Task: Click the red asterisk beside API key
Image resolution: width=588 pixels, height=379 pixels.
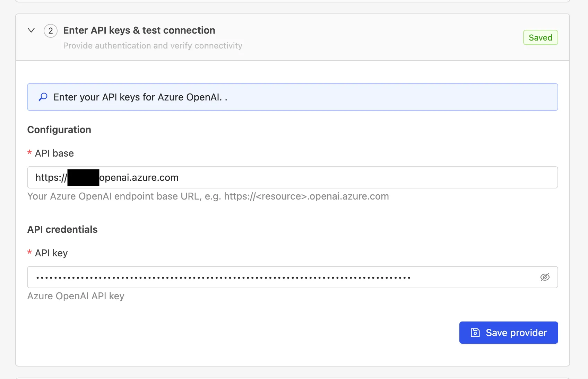Action: pyautogui.click(x=29, y=253)
